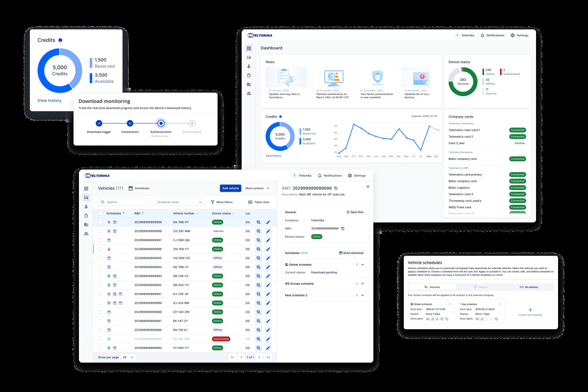Sort table by IMEI column header
This screenshot has height=392, width=588.
coord(139,213)
